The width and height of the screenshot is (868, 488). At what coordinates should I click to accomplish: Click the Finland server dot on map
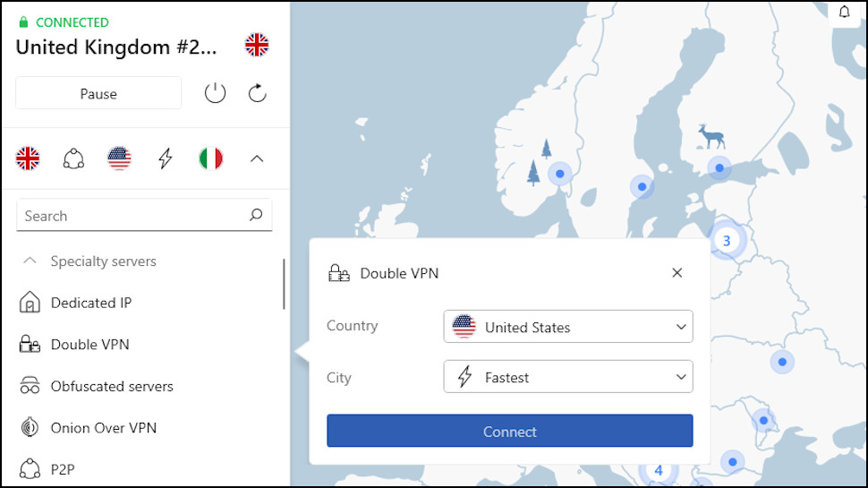click(x=719, y=167)
